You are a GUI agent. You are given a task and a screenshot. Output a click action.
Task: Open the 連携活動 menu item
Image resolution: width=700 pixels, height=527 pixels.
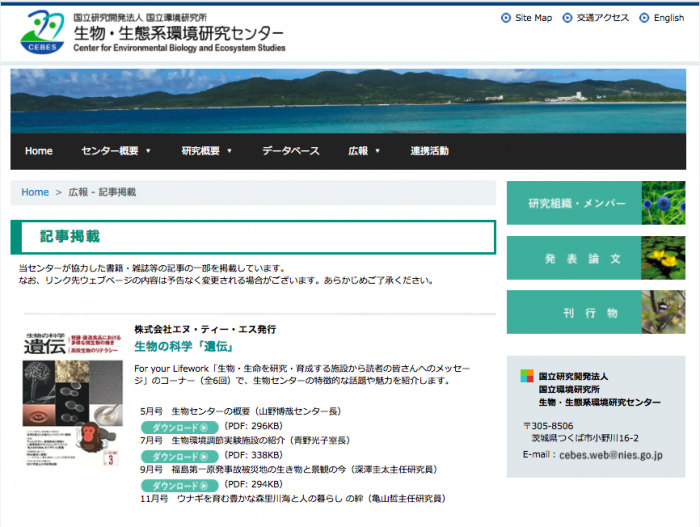pyautogui.click(x=429, y=151)
